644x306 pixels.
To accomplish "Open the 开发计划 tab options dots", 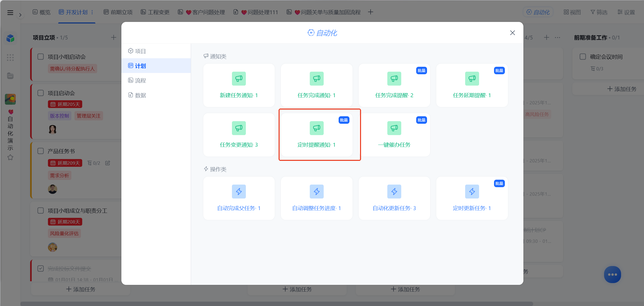I will click(92, 12).
